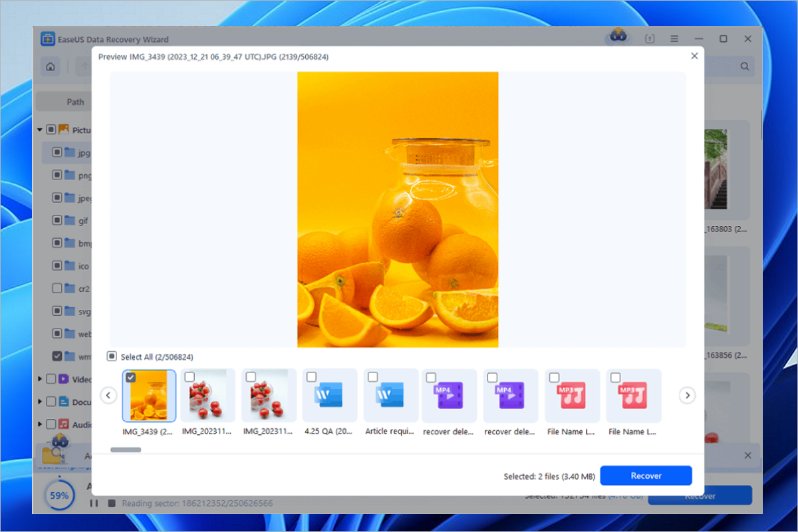The image size is (798, 532).
Task: Click the 'Preview IMG_3439' dialog title
Action: [x=213, y=57]
